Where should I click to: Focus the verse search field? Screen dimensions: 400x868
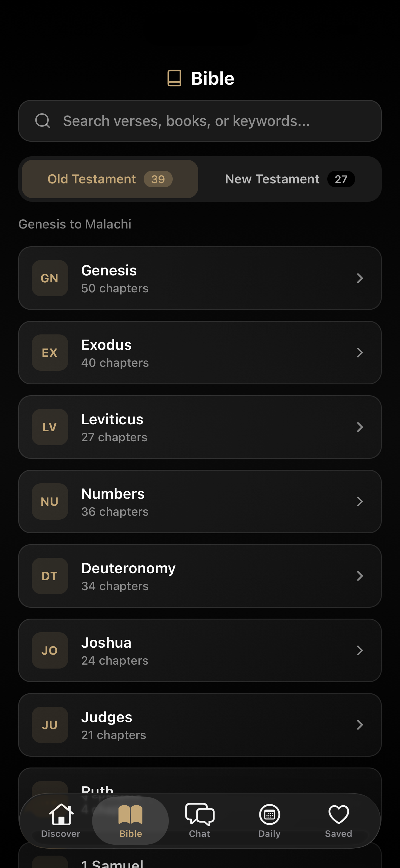[209, 121]
